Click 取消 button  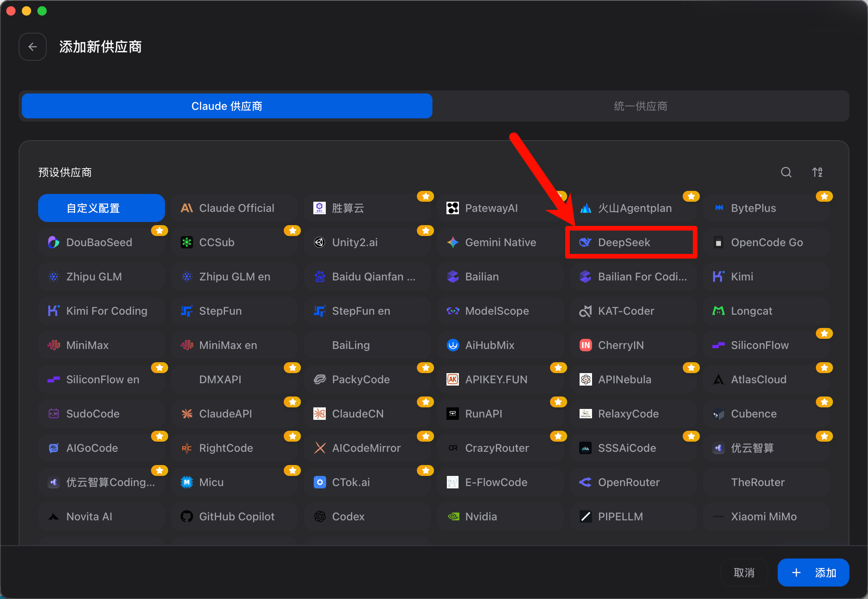pyautogui.click(x=744, y=573)
